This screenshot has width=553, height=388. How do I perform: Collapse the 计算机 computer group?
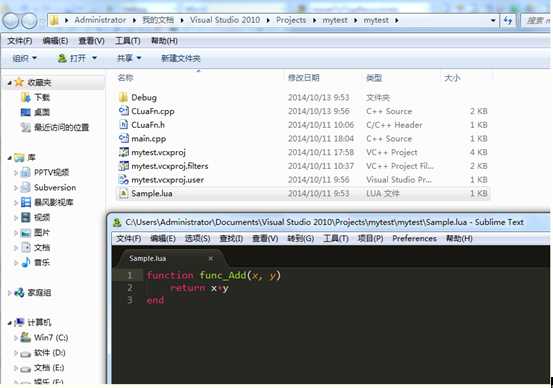click(10, 323)
